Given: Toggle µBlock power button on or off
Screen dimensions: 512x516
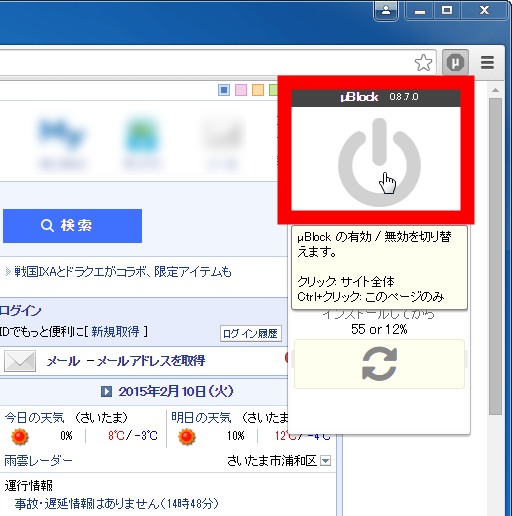Looking at the screenshot, I should [x=379, y=162].
